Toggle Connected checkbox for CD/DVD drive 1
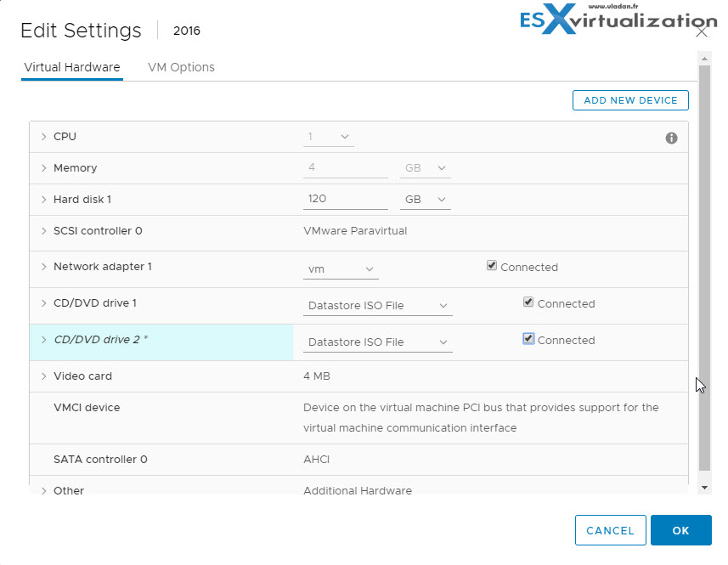728x565 pixels. (x=528, y=302)
